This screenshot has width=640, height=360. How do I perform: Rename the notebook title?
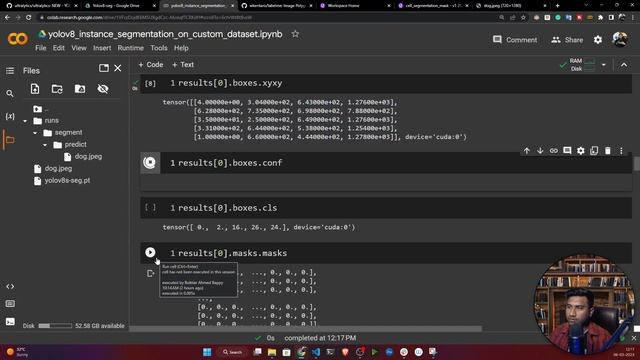click(165, 34)
